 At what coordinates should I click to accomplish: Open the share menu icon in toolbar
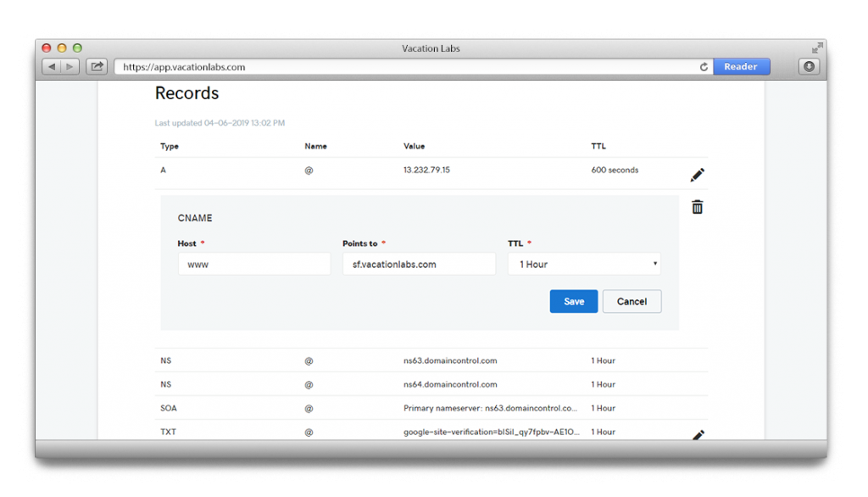pos(97,66)
